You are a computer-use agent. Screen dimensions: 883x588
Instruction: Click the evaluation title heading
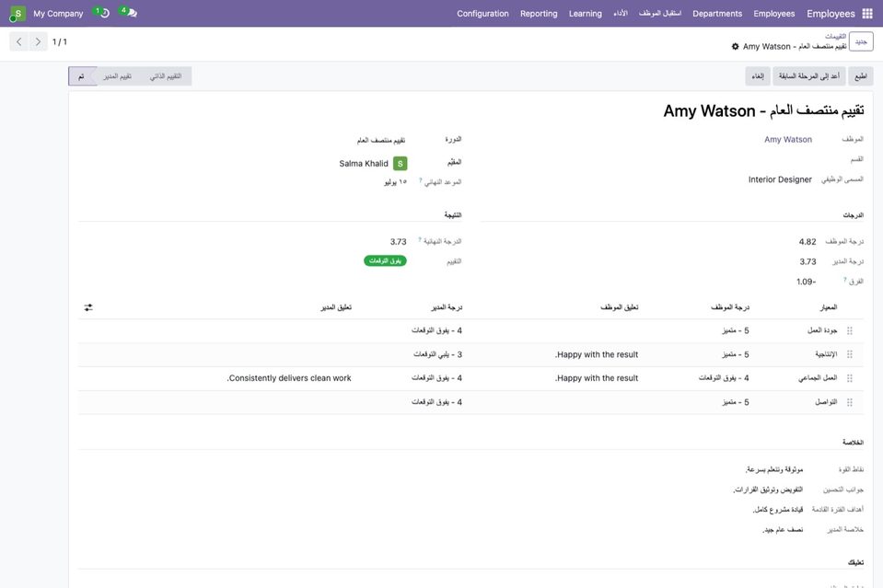(x=763, y=110)
